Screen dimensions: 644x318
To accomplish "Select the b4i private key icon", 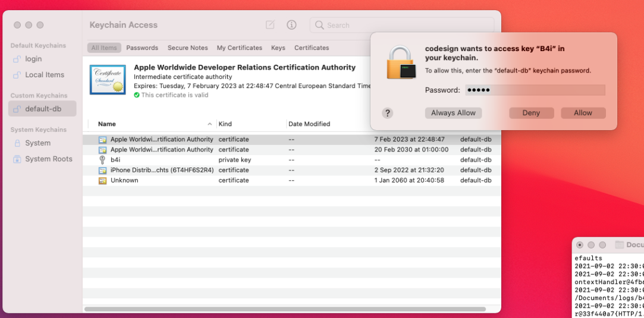I will [x=102, y=160].
